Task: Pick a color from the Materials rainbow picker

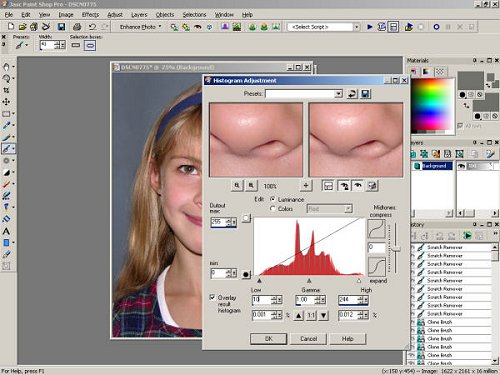Action: 432,105
